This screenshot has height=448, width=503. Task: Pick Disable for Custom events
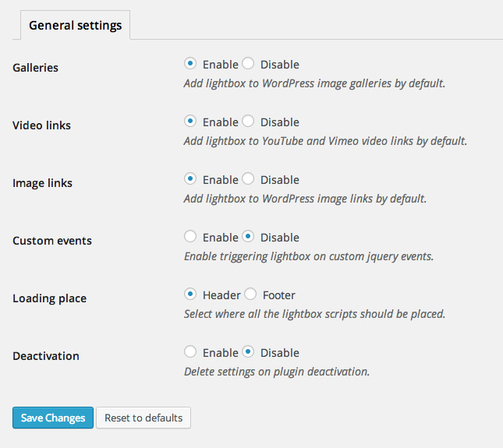click(248, 237)
